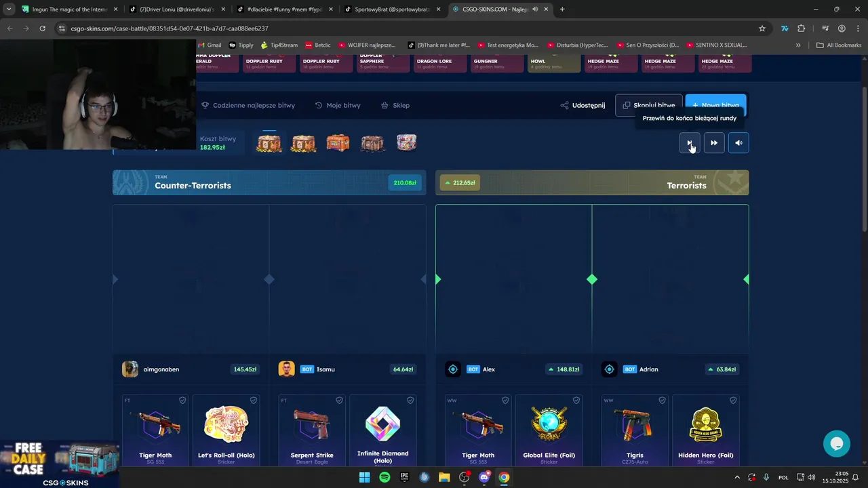868x488 pixels.
Task: Go back to the previous page
Action: point(9,28)
